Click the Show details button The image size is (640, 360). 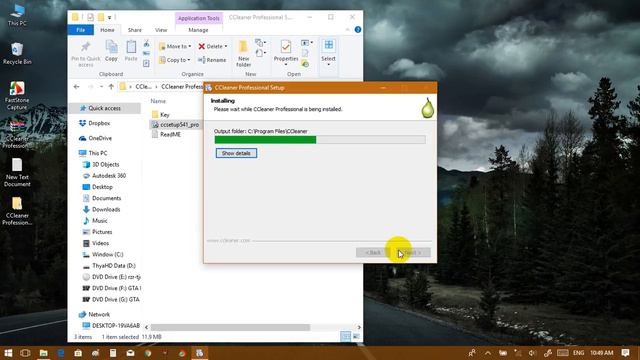point(236,153)
